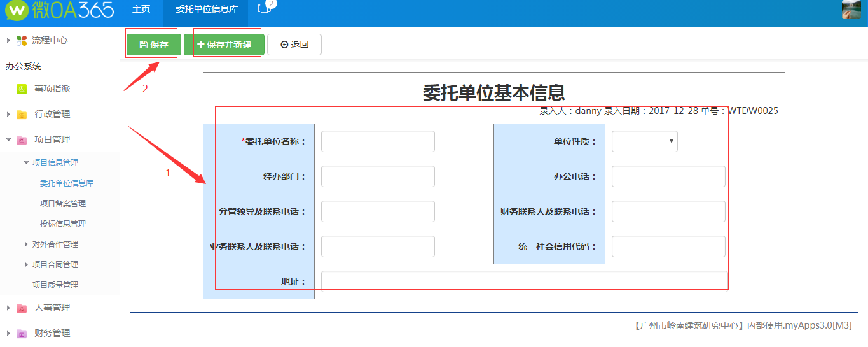Click the 保存并新建 button
Viewport: 868px width, 347px height.
(224, 45)
